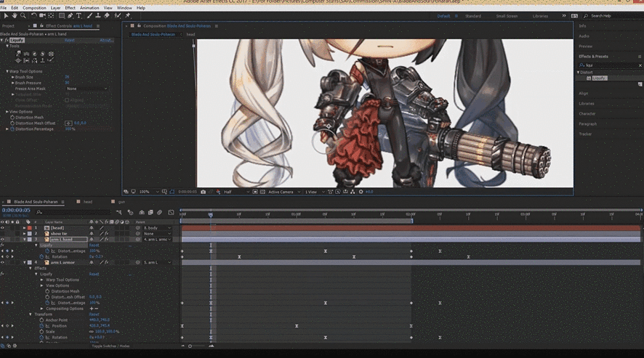The height and width of the screenshot is (358, 644).
Task: Select the Zoom magnifier tool
Action: pos(23,15)
